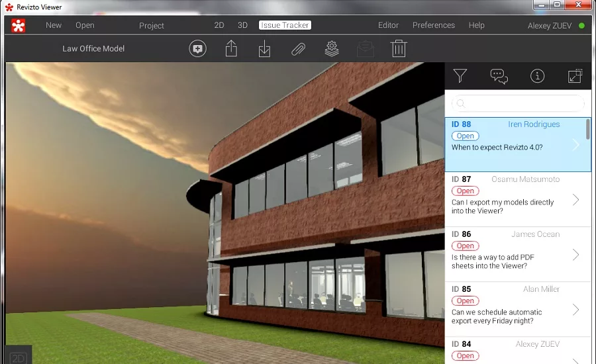Screen dimensions: 596x364
Task: Expand issue ID 87 with its chevron
Action: coord(576,200)
